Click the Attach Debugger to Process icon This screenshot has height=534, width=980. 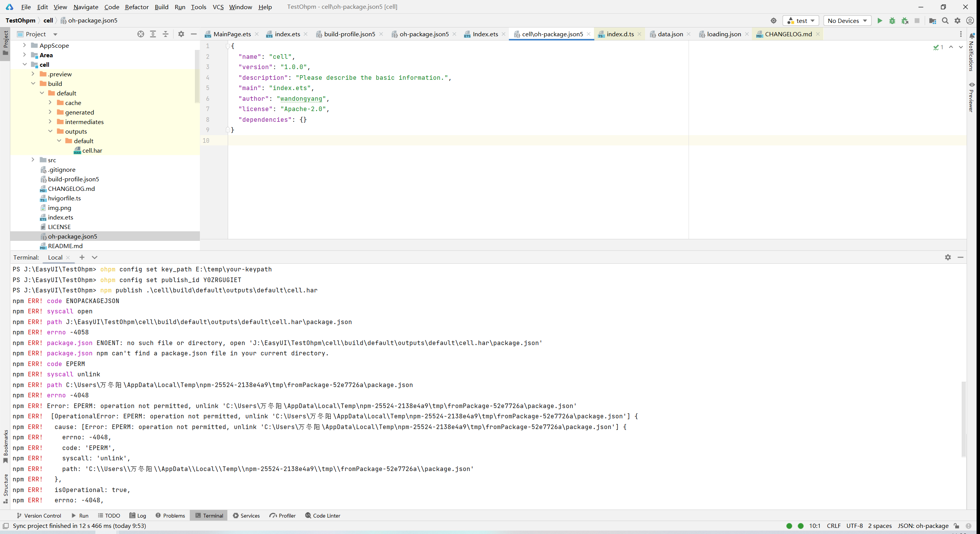[x=905, y=21]
